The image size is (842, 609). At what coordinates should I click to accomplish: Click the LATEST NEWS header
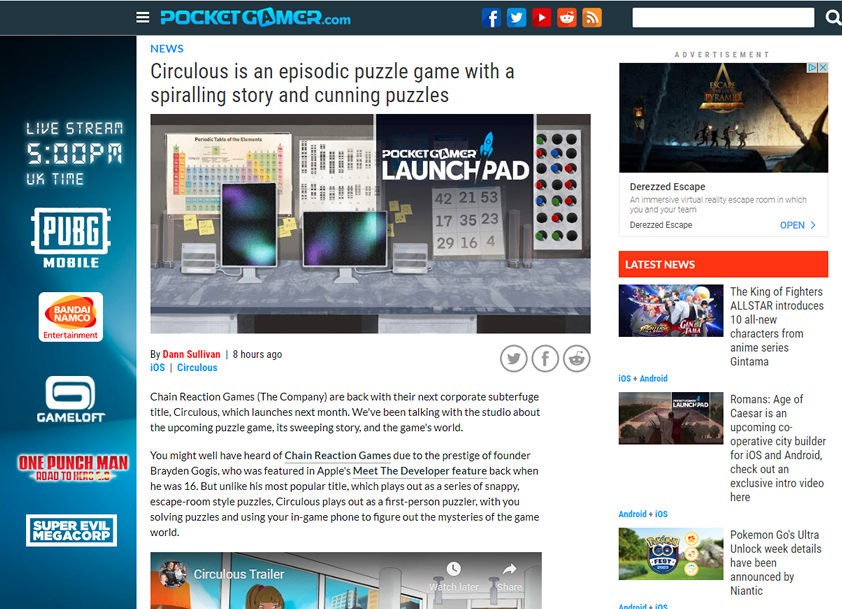click(723, 264)
